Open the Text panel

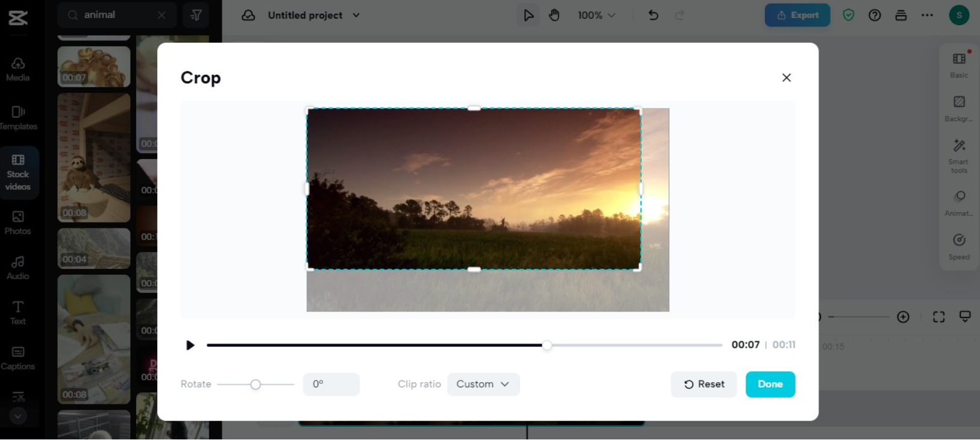tap(18, 313)
